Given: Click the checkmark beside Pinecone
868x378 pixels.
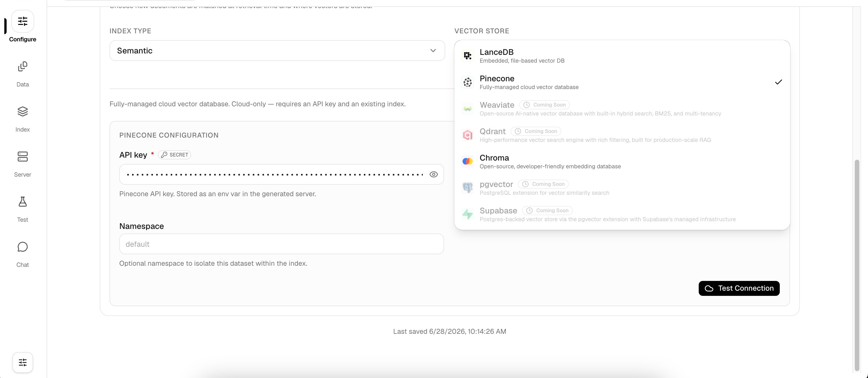Looking at the screenshot, I should 778,82.
